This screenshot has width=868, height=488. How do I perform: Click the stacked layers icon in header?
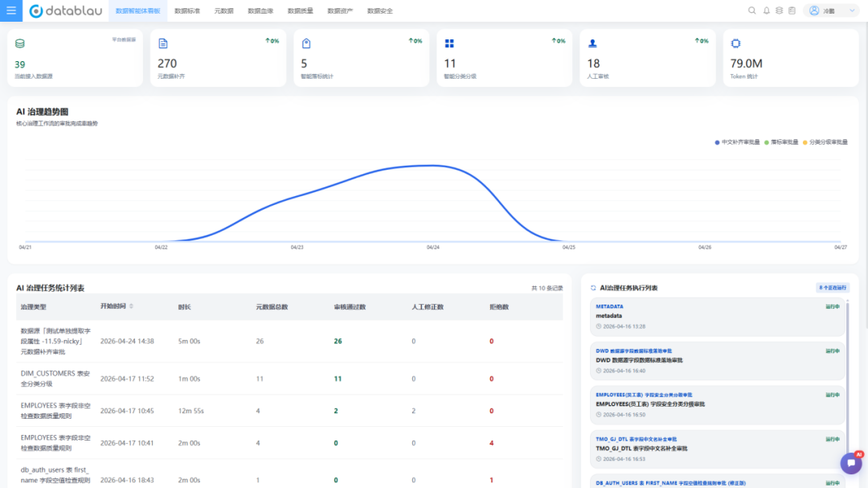point(779,11)
